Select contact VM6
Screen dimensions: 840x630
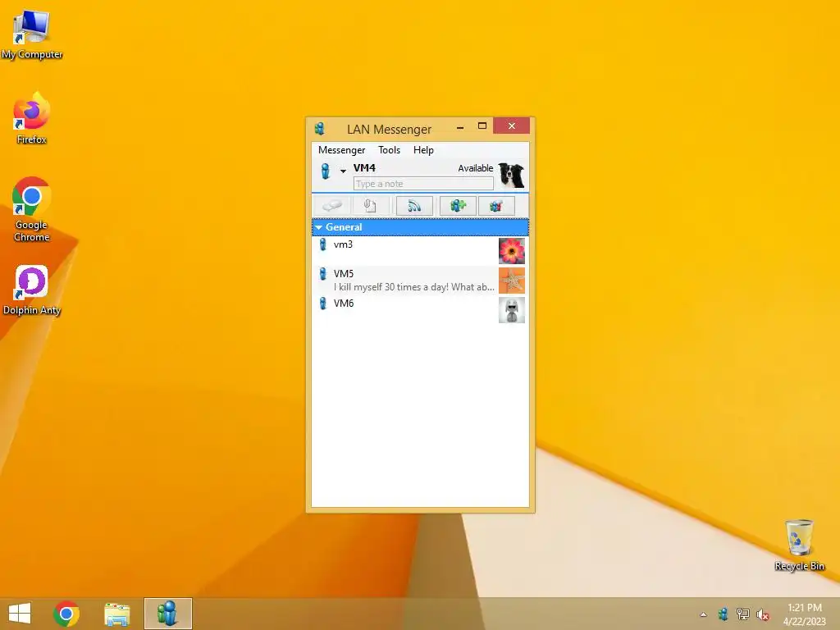pos(421,309)
